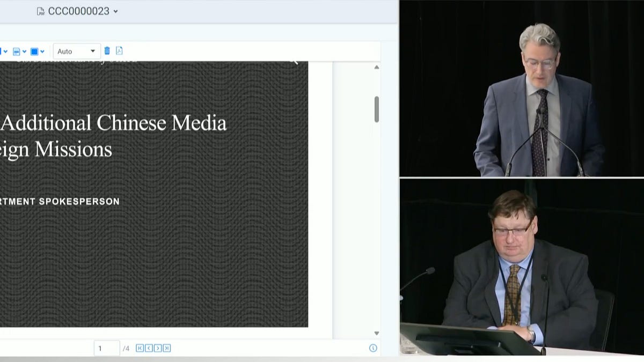Image resolution: width=644 pixels, height=362 pixels.
Task: Click the 'Additional Chinese Media' heading
Action: (114, 123)
